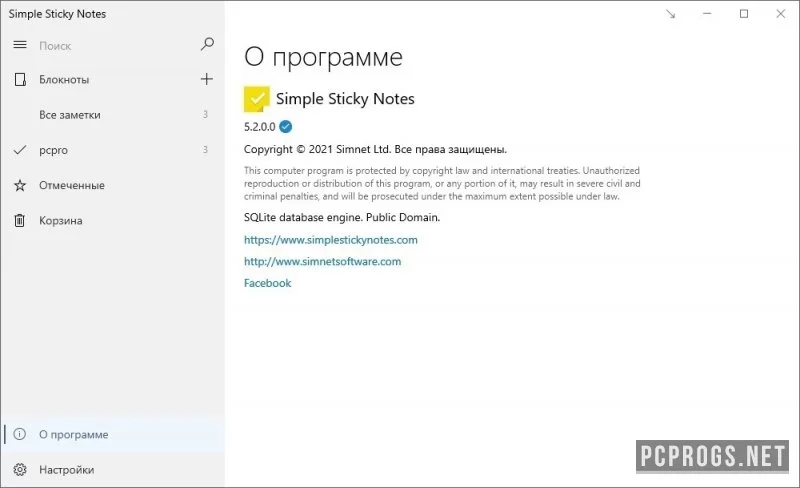Click the blue verified badge next to version
This screenshot has width=800, height=488.
tap(286, 127)
